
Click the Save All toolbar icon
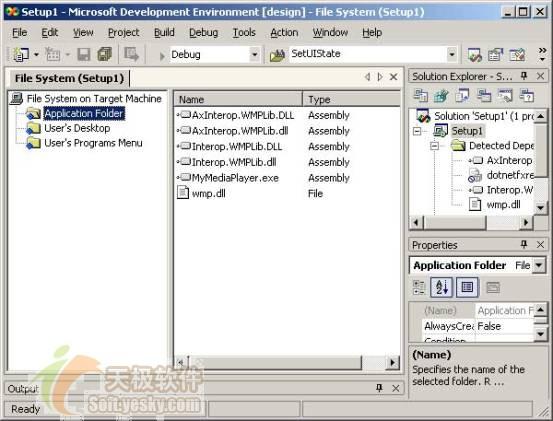(105, 55)
